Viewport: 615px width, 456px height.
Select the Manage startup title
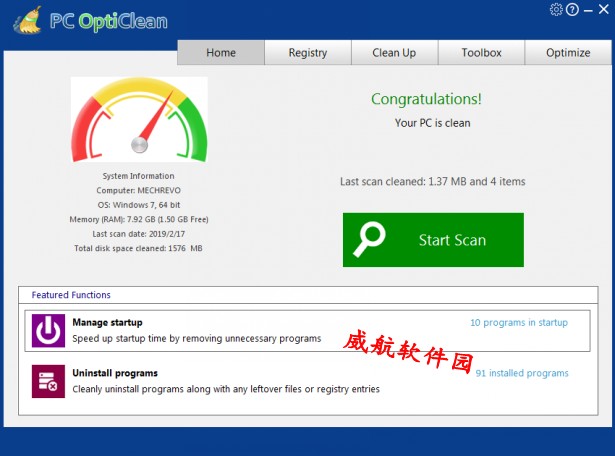pyautogui.click(x=107, y=322)
